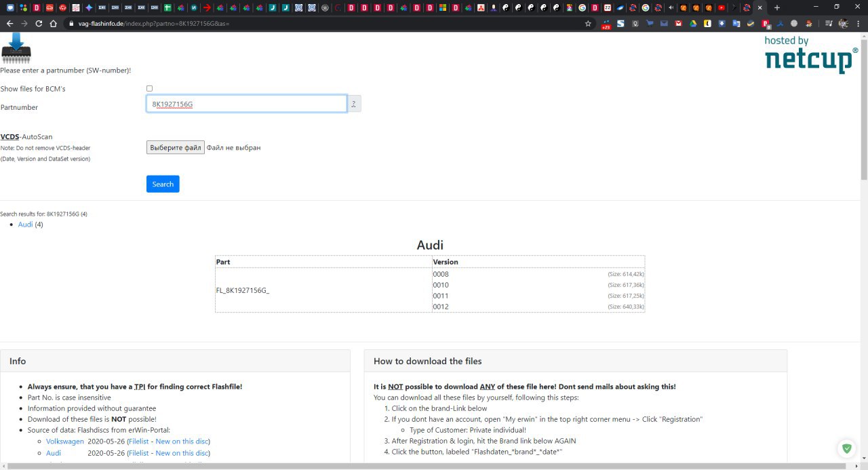The image size is (868, 470).
Task: Switch to the Microsoft logo tab
Action: [x=443, y=7]
